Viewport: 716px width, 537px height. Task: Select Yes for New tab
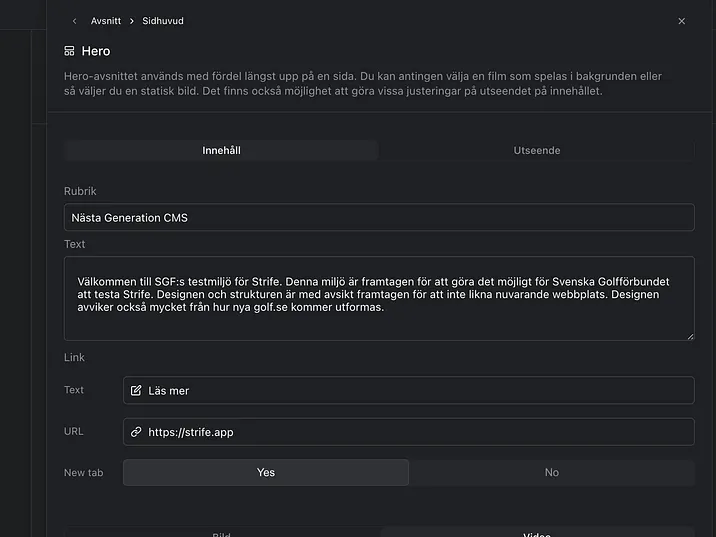[266, 473]
